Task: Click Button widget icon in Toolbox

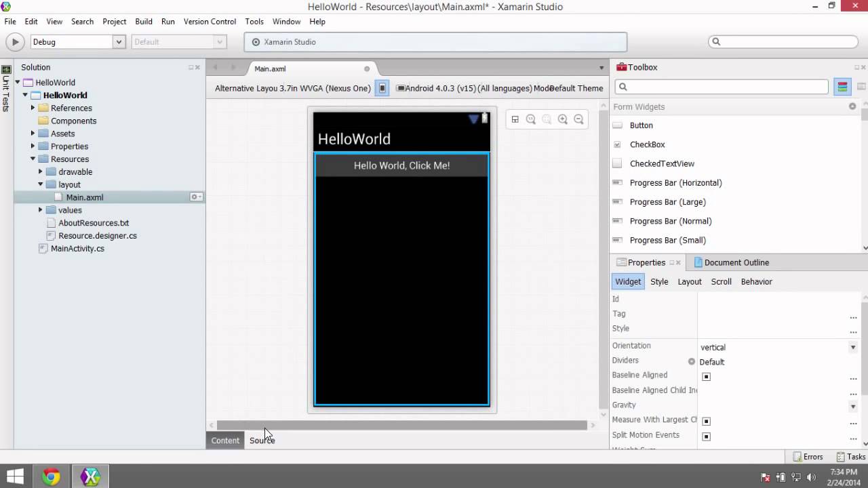Action: [x=617, y=125]
